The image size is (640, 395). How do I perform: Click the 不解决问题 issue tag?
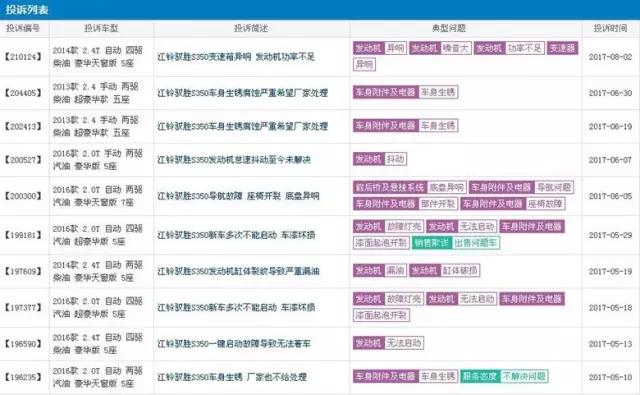(x=524, y=376)
